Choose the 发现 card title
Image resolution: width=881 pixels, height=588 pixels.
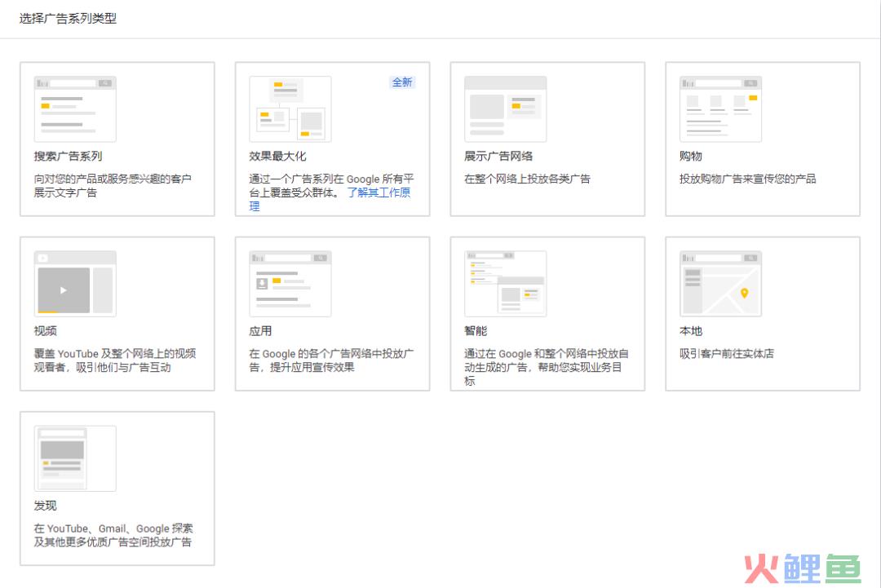(x=46, y=506)
